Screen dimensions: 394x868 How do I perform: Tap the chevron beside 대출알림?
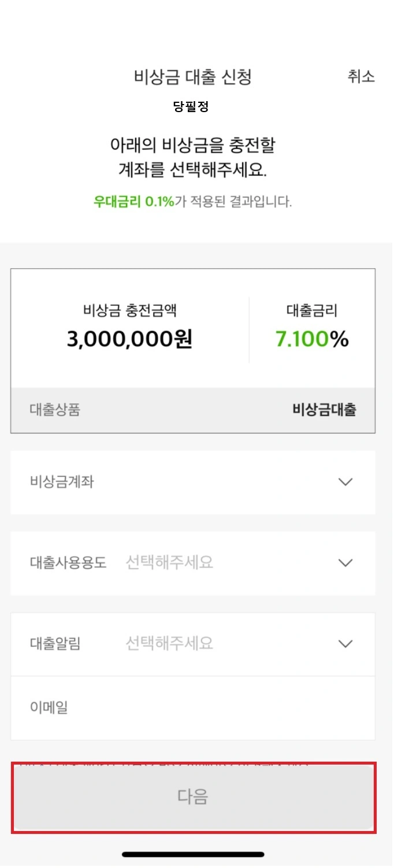345,644
